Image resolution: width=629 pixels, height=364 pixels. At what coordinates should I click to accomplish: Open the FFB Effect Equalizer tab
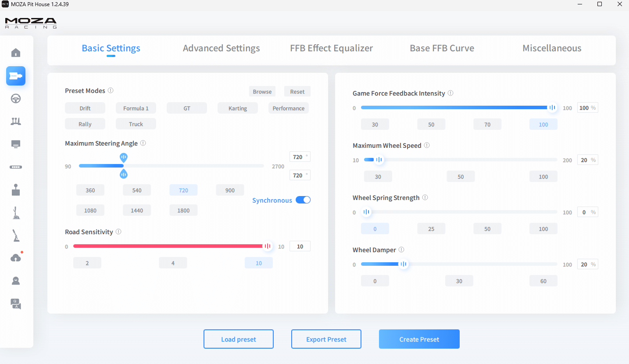[x=331, y=48]
